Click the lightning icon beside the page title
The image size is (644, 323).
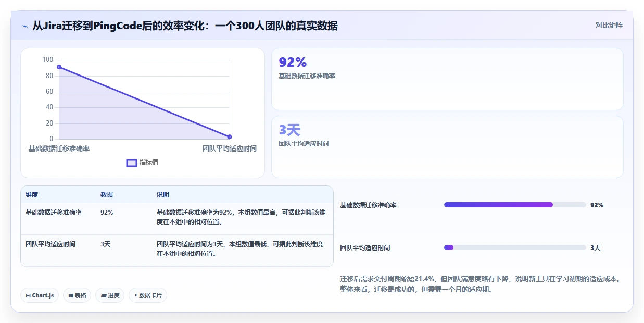pos(24,26)
